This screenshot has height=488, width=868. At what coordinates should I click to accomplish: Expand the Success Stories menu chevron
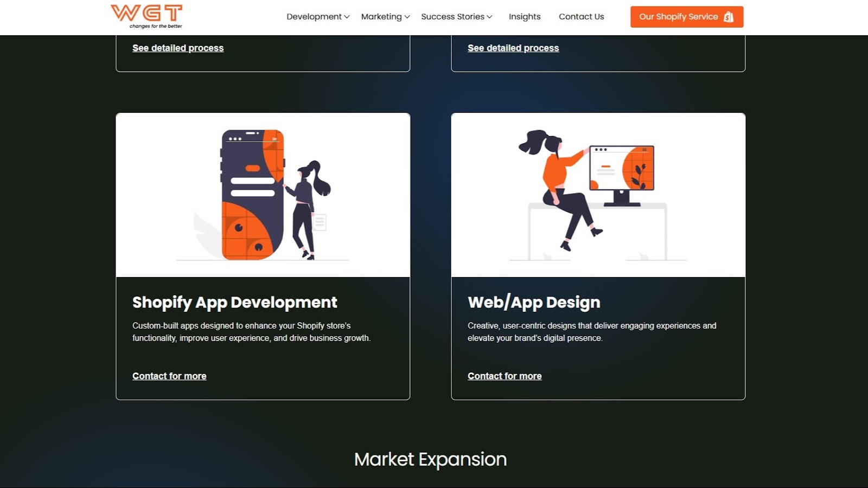click(x=489, y=17)
